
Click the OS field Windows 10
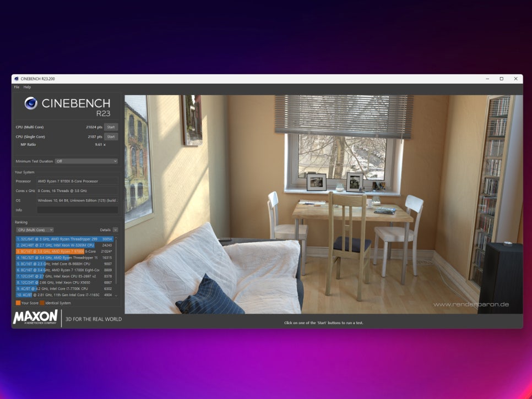(x=77, y=200)
